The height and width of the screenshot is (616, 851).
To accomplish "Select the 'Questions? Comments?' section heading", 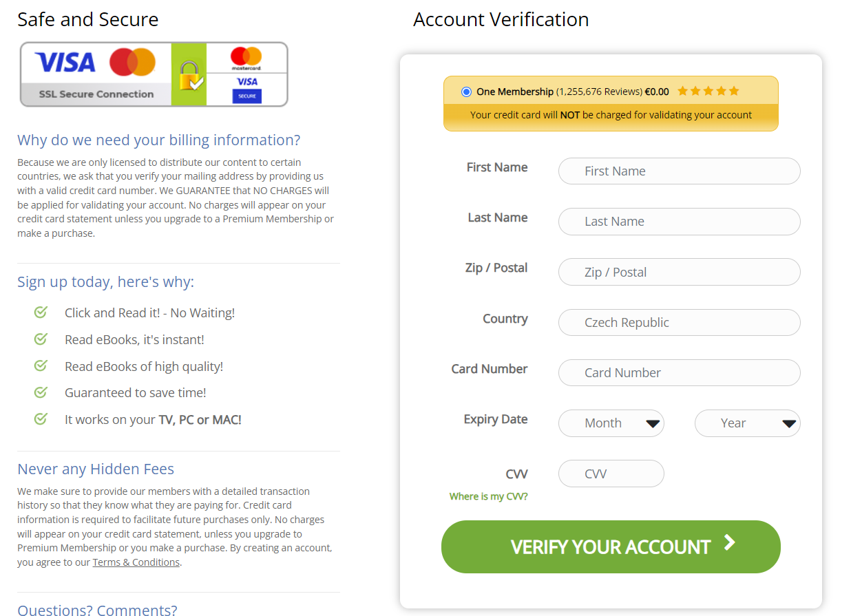I will tap(97, 610).
